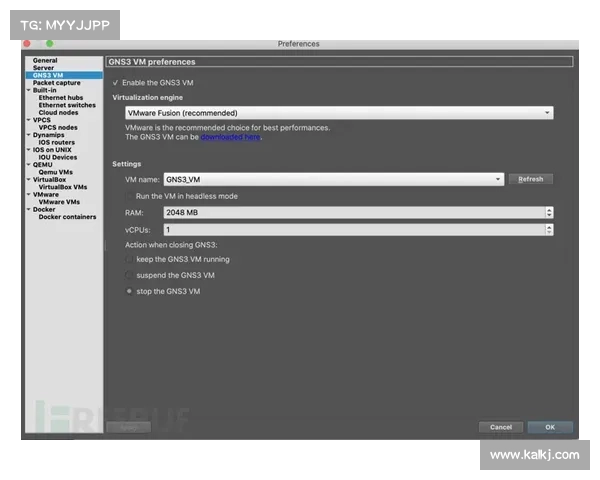Collapse the Built-in tree group

28,90
